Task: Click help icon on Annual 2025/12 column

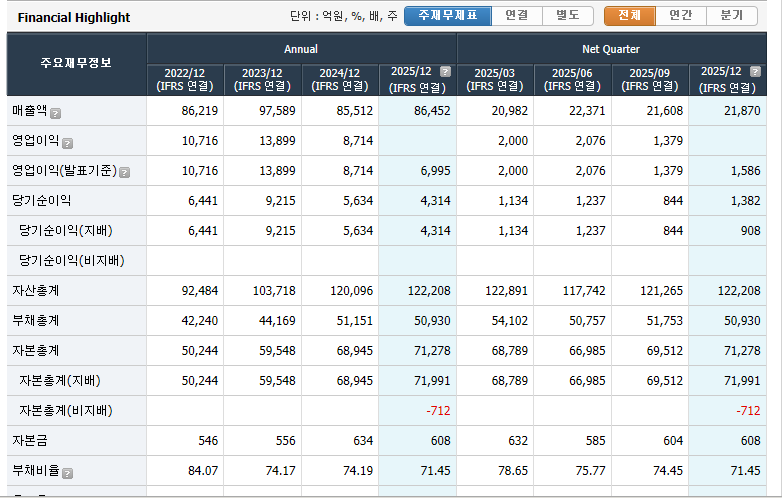Action: (445, 72)
